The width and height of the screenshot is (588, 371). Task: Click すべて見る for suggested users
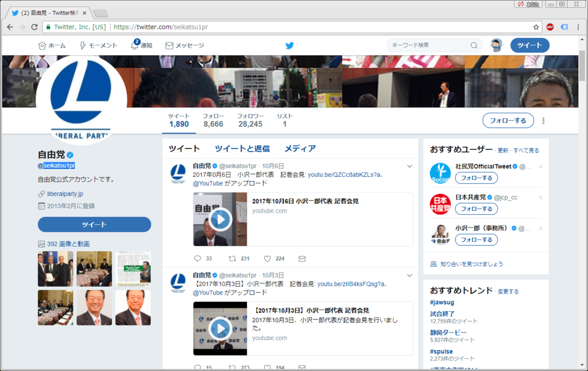(x=526, y=150)
